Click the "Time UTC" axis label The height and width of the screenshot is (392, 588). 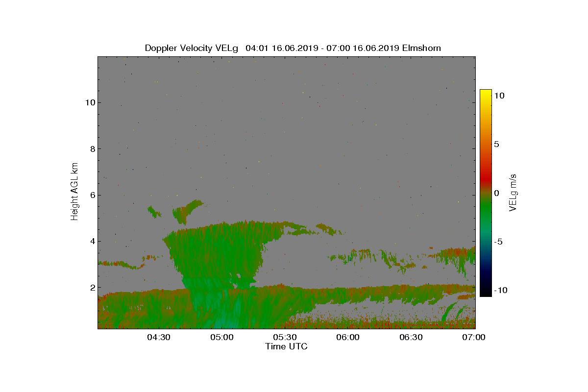coord(287,346)
